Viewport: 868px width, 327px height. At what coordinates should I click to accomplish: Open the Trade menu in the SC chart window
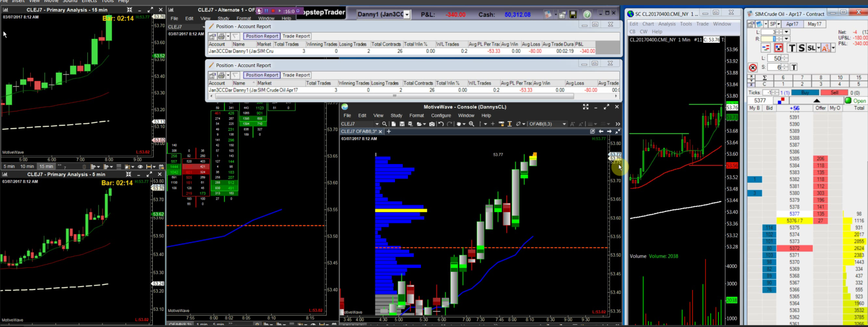(x=702, y=24)
